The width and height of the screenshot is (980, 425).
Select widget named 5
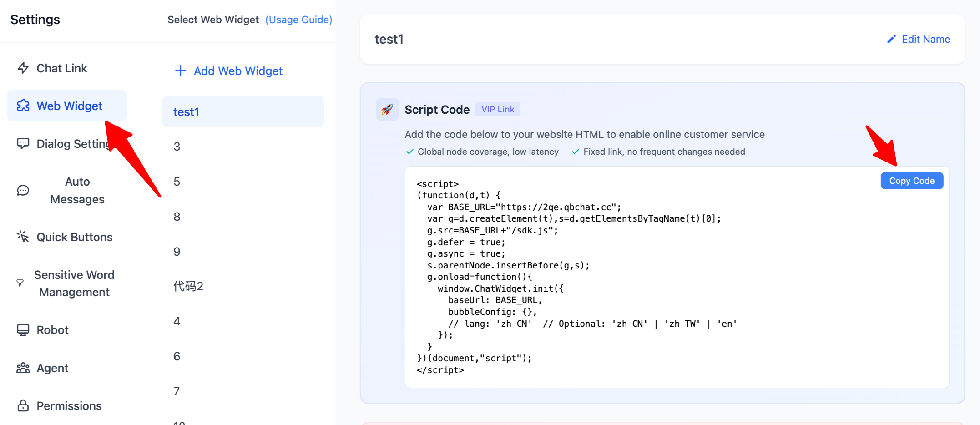243,182
